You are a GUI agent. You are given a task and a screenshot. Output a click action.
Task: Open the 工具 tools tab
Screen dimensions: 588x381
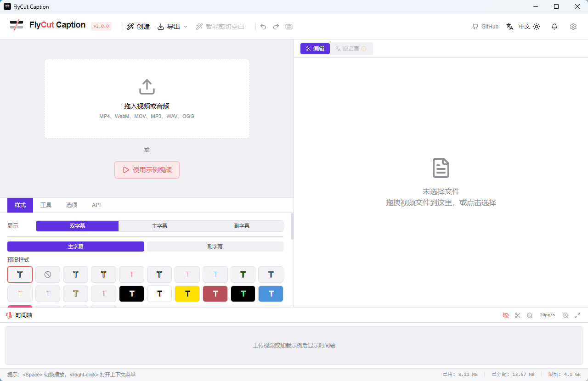[x=46, y=205]
